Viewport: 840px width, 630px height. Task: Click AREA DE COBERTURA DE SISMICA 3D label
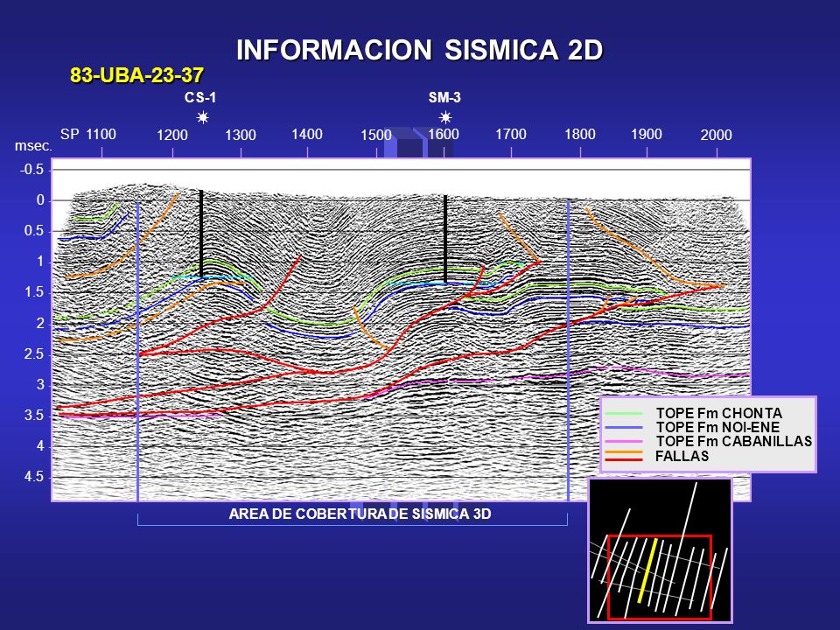[x=360, y=514]
